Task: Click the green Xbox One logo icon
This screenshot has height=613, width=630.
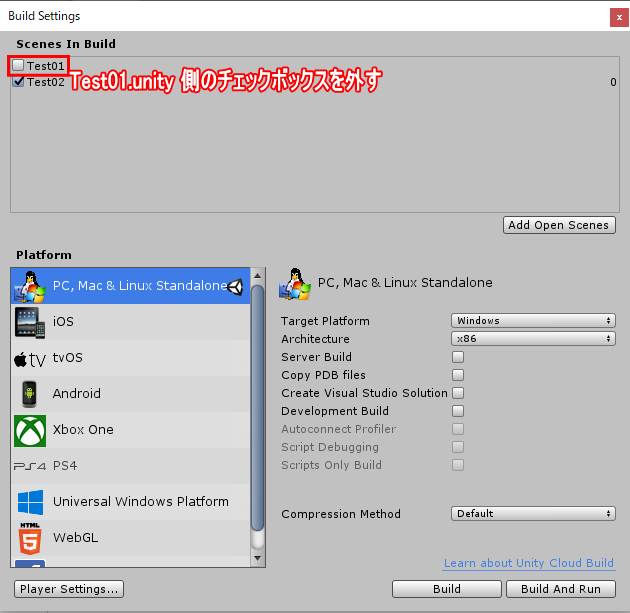Action: pyautogui.click(x=30, y=431)
